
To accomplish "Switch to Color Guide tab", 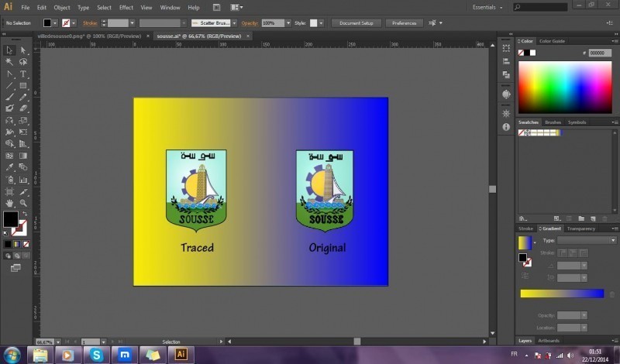I will (552, 41).
